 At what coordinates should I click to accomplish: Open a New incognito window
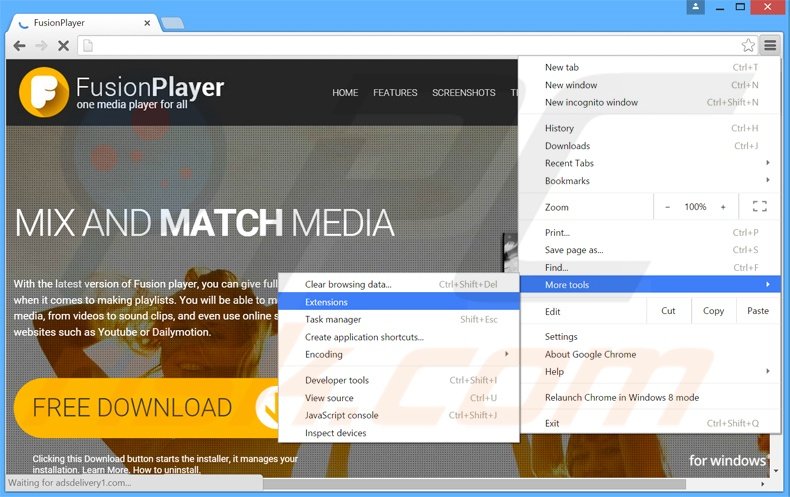point(649,102)
